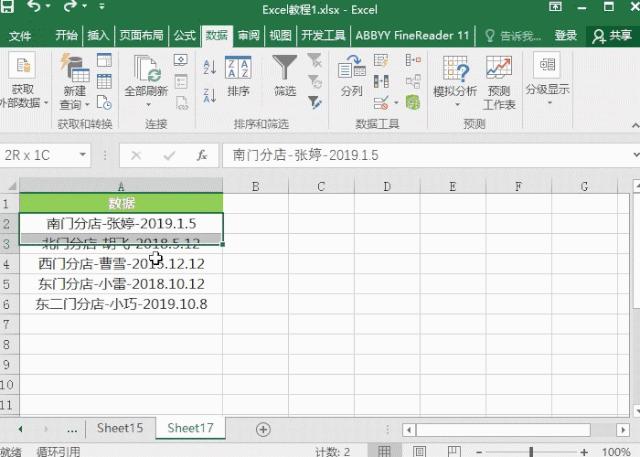Click Show Queries icon

(x=104, y=60)
